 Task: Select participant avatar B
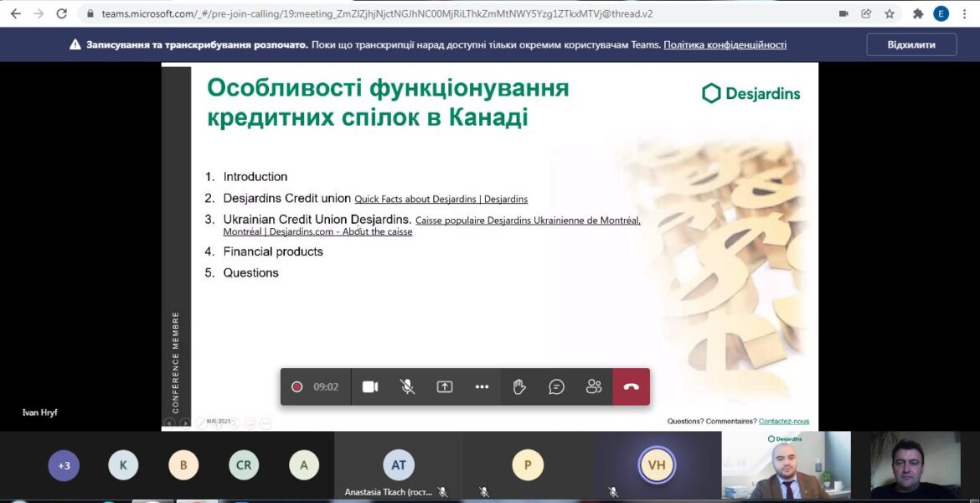pyautogui.click(x=183, y=465)
